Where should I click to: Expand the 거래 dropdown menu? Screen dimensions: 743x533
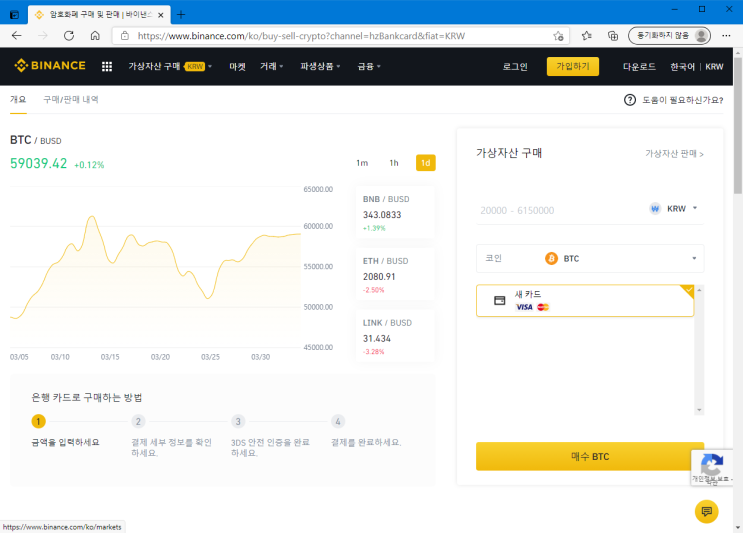(x=272, y=66)
